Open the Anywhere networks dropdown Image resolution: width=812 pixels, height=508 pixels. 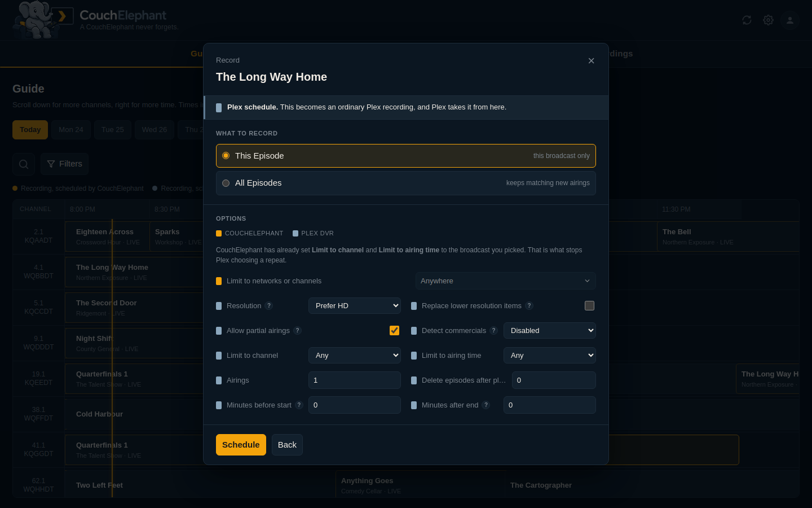[506, 281]
